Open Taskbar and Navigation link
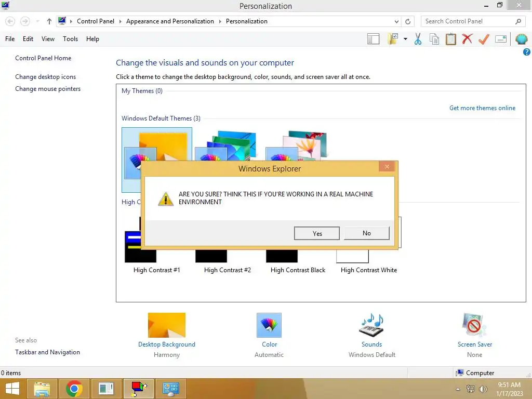This screenshot has height=399, width=532. (47, 352)
